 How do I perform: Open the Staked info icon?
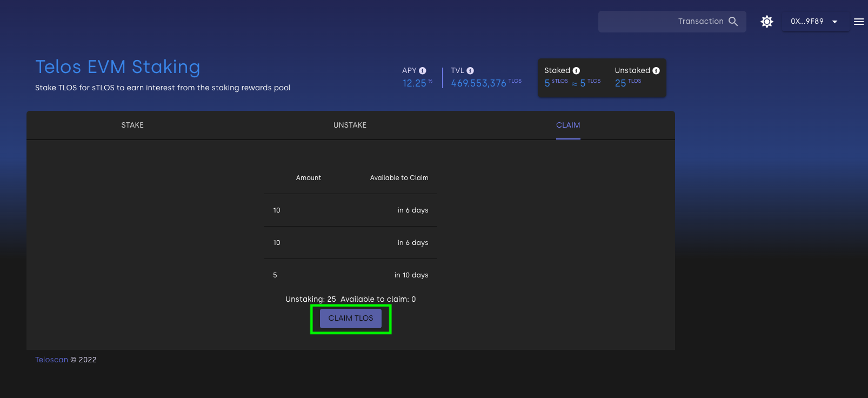click(576, 71)
